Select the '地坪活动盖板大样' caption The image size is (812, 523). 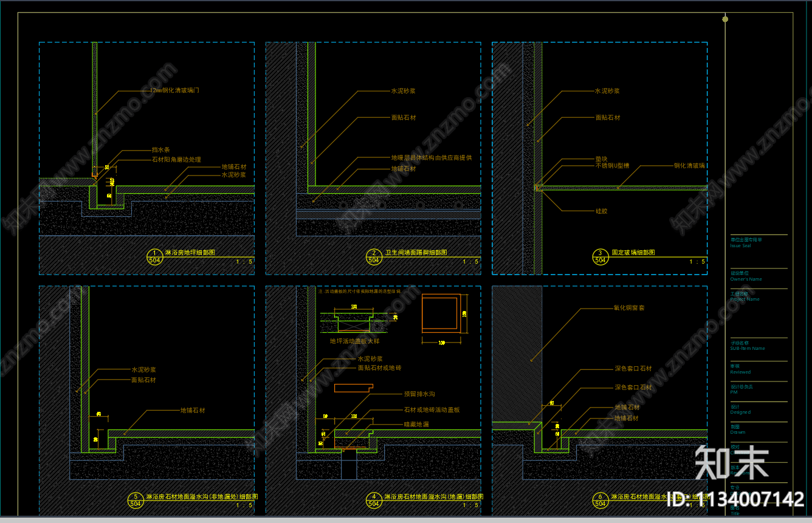tap(354, 341)
